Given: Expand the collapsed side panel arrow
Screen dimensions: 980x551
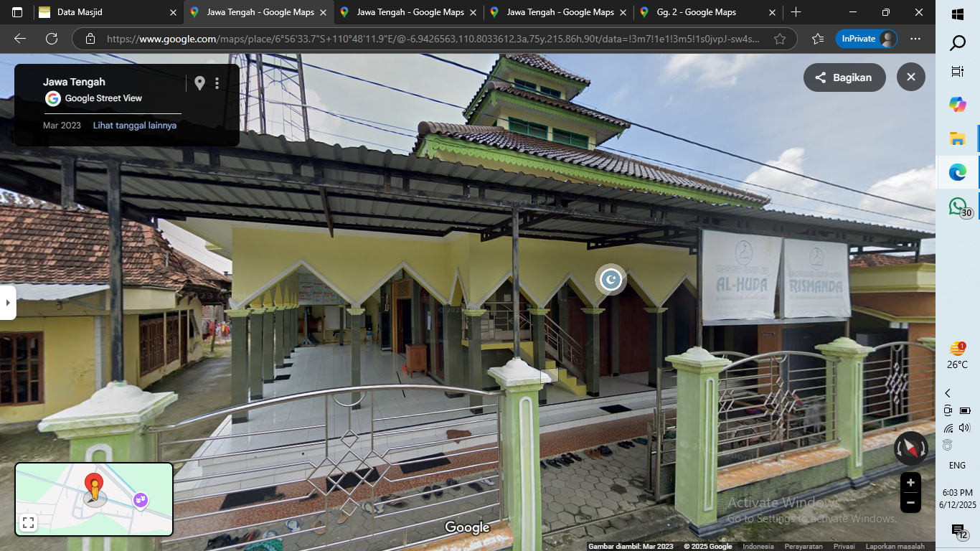Looking at the screenshot, I should [7, 303].
